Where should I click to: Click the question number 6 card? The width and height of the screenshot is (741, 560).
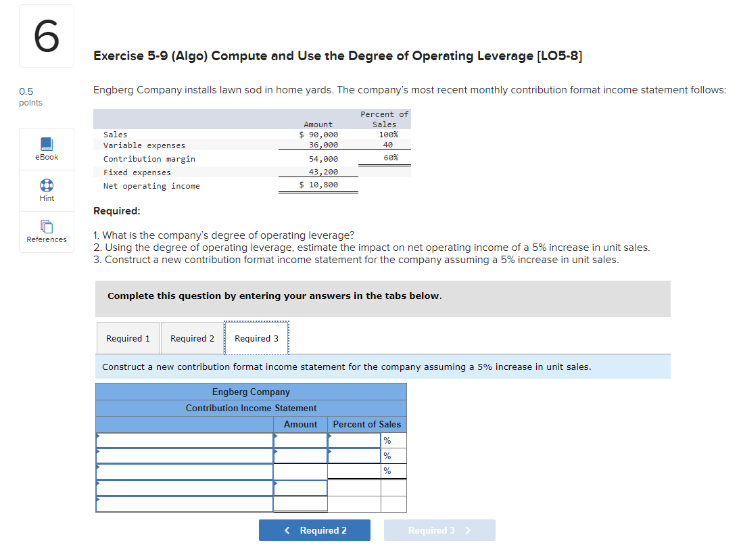tap(46, 35)
